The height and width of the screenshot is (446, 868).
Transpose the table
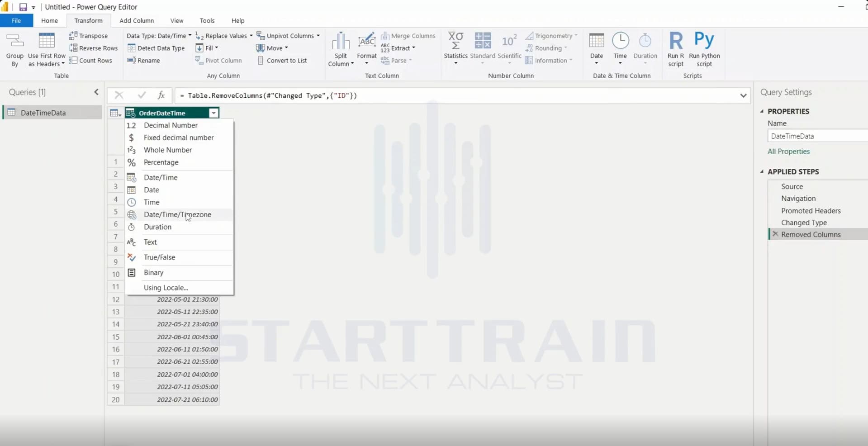pyautogui.click(x=88, y=36)
